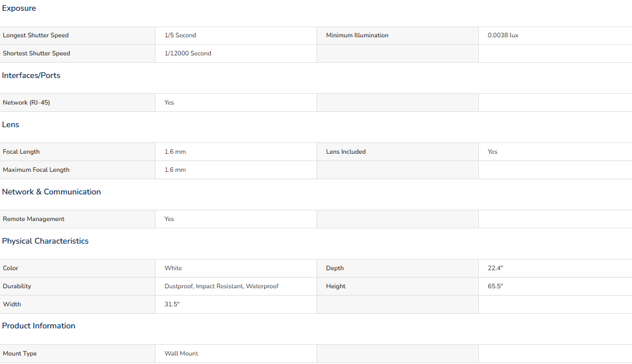Select the Exposure section heading
The width and height of the screenshot is (632, 364).
tap(19, 8)
